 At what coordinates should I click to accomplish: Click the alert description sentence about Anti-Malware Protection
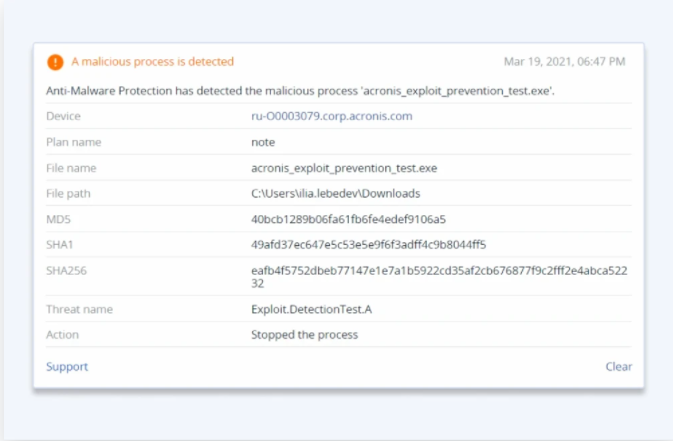[x=300, y=91]
